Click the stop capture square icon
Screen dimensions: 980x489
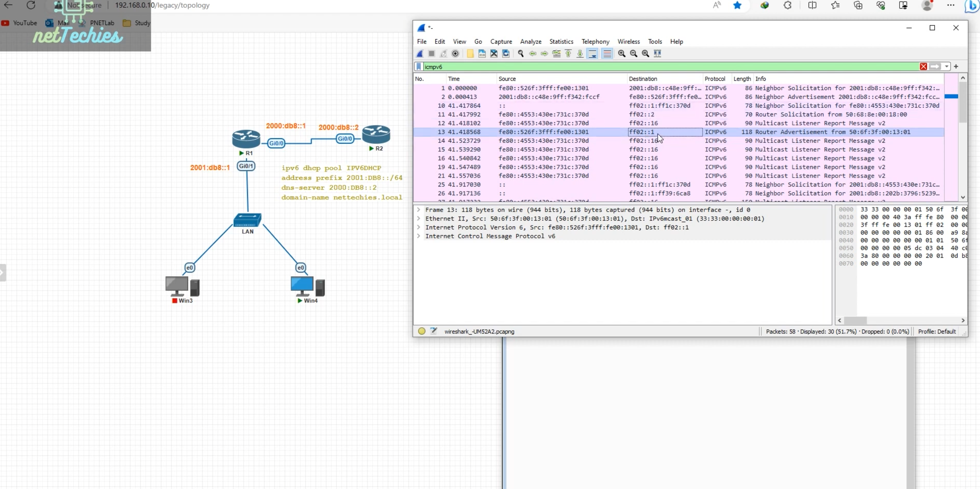click(x=432, y=54)
